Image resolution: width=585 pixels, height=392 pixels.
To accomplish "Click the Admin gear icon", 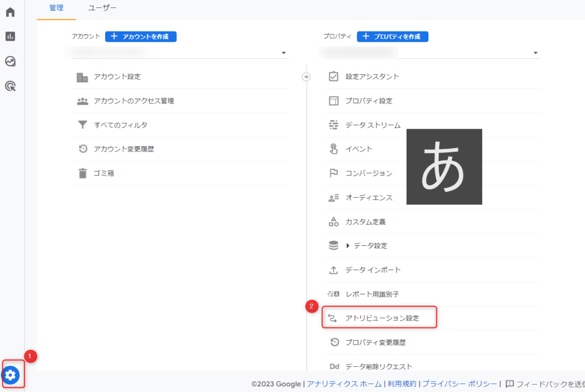I will click(x=11, y=375).
